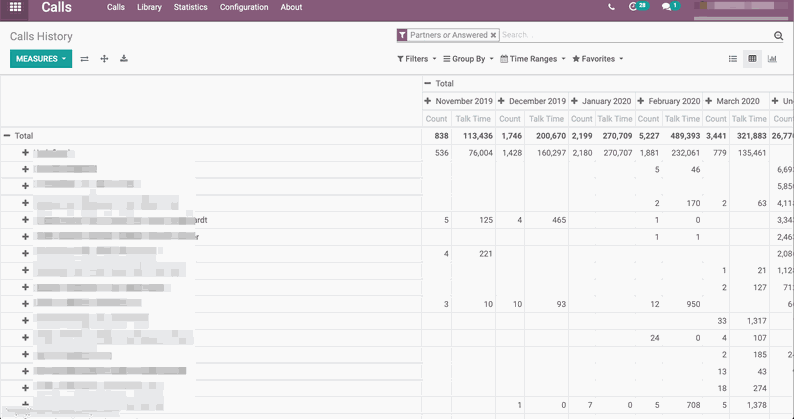Open the conversations chat icon
The height and width of the screenshot is (419, 794).
click(670, 7)
